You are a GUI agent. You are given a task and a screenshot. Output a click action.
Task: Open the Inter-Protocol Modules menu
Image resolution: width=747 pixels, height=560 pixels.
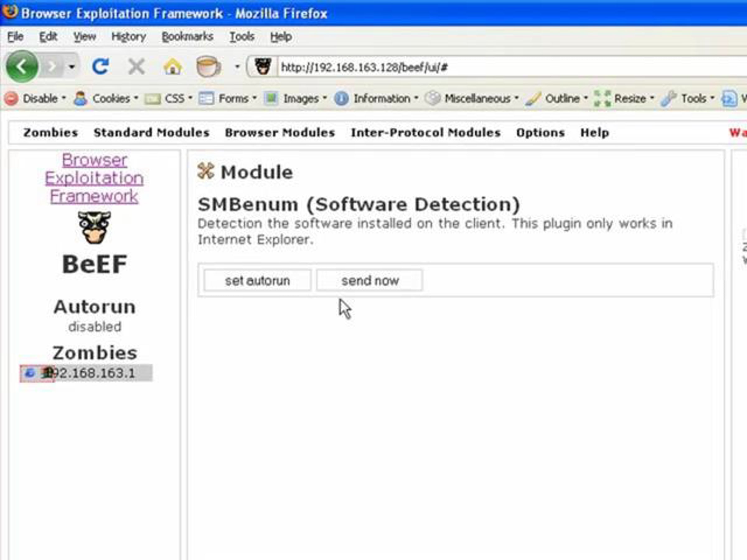(x=426, y=133)
